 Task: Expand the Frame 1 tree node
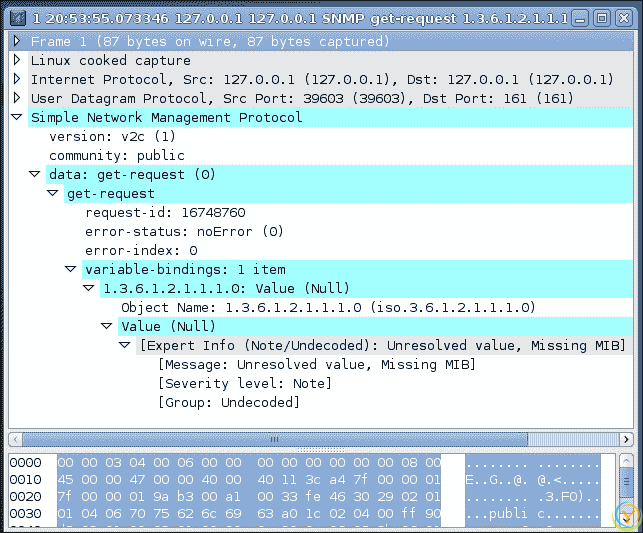coord(17,42)
